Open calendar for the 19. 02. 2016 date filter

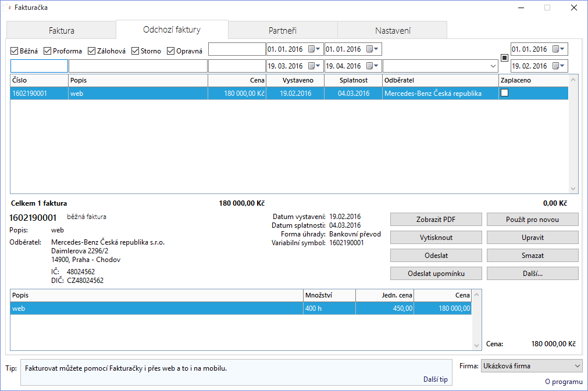click(x=558, y=66)
